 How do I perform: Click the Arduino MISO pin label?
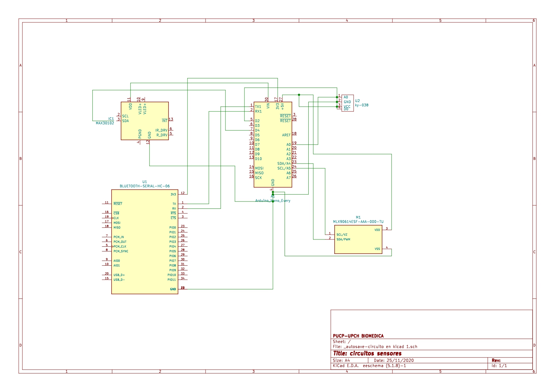tap(259, 173)
